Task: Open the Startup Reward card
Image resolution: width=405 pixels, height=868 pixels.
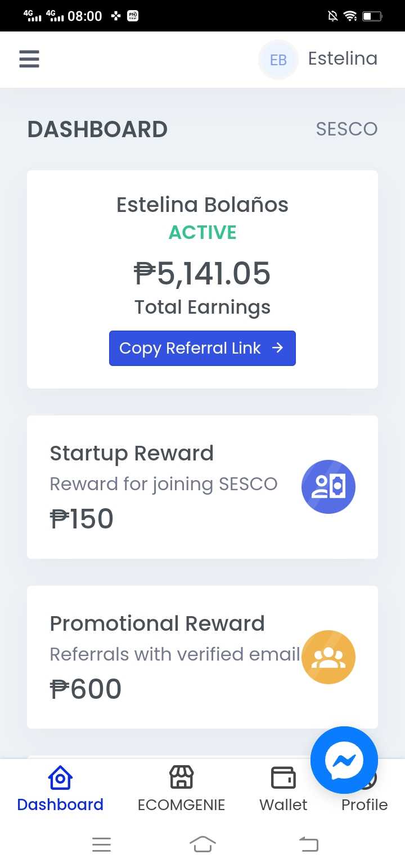Action: pyautogui.click(x=202, y=487)
